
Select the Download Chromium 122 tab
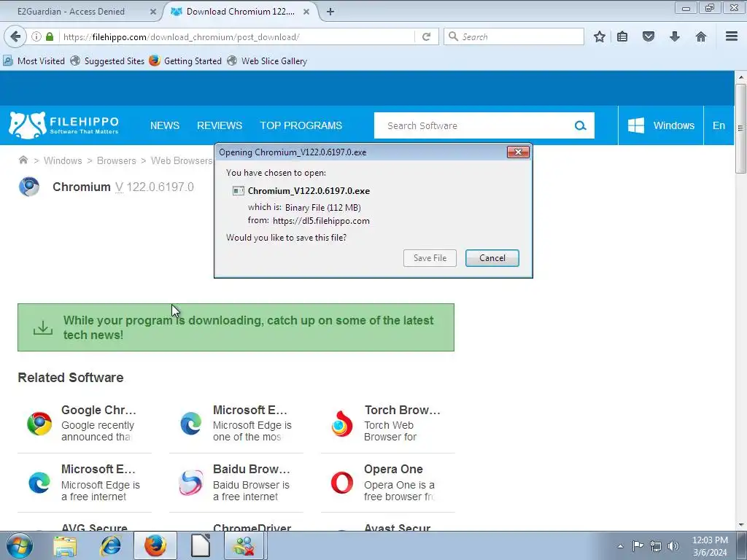coord(241,12)
